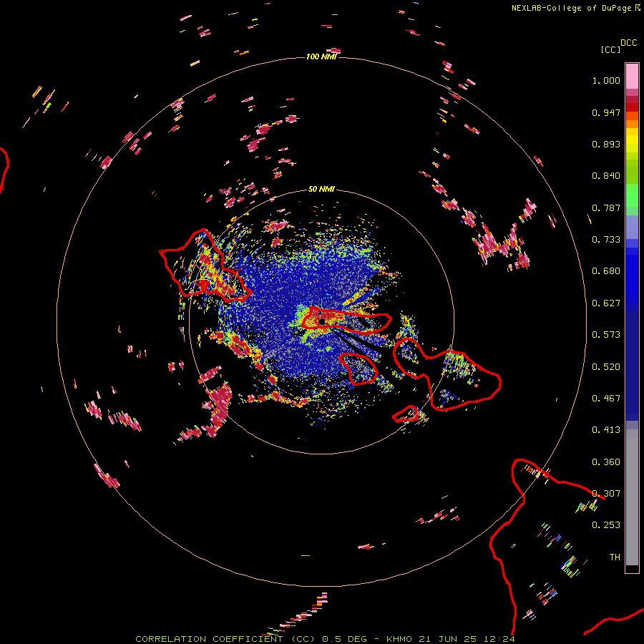The height and width of the screenshot is (644, 644).
Task: Click the 0.573 value on the color scale
Action: point(606,335)
